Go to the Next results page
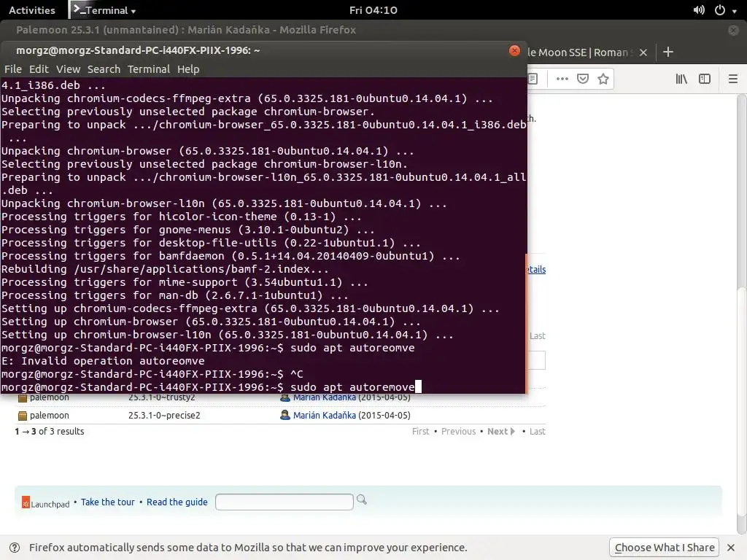The height and width of the screenshot is (560, 747). pos(500,432)
